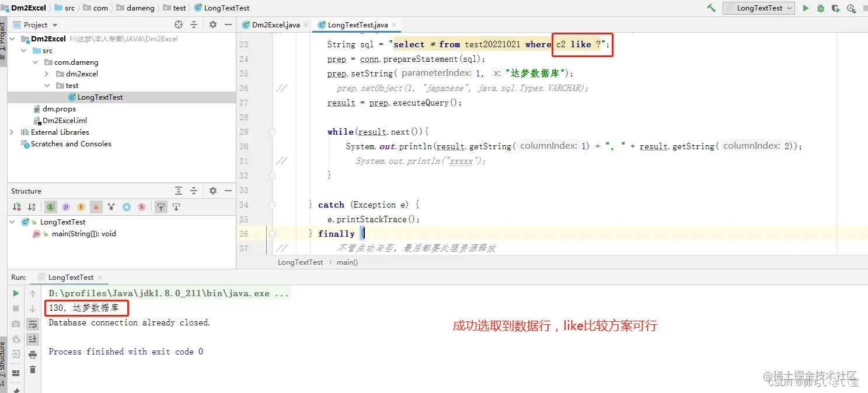The width and height of the screenshot is (868, 393).
Task: Click the test breadcrumb in navigation bar
Action: [175, 8]
